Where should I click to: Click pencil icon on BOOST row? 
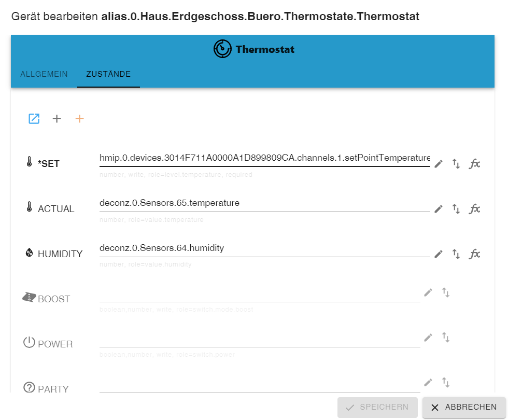428,292
